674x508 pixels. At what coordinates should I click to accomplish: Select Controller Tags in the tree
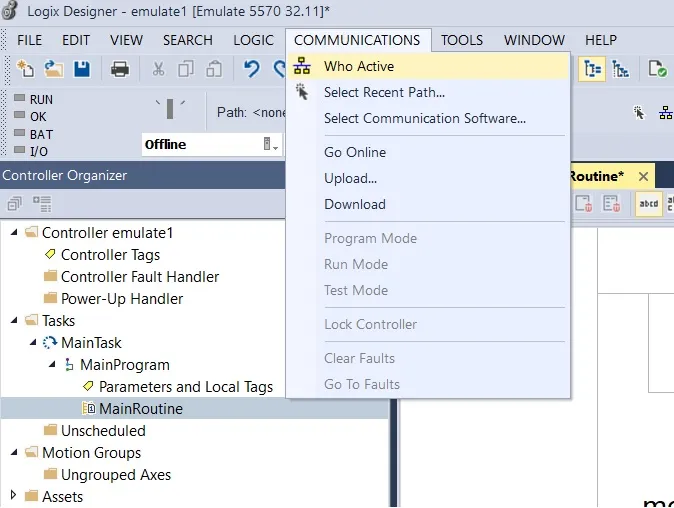click(110, 254)
